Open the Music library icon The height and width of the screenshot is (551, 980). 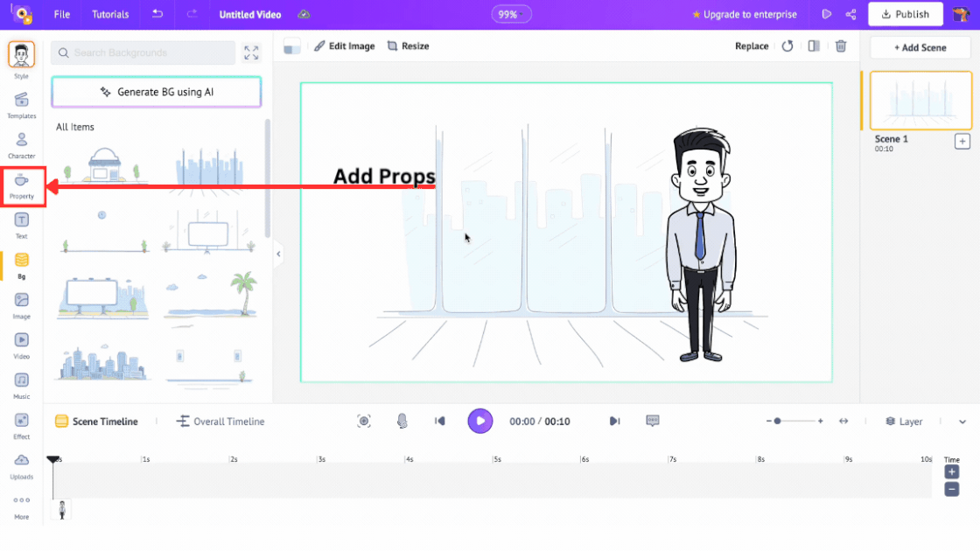coord(22,383)
